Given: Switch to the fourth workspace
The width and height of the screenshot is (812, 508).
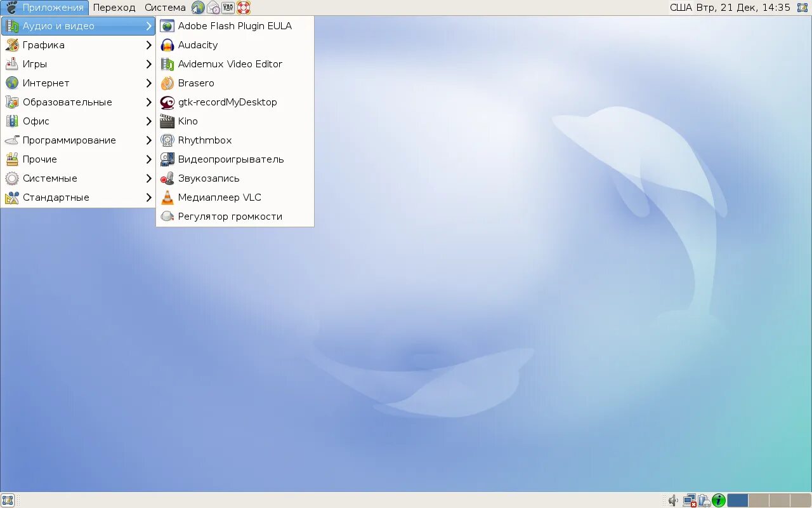Looking at the screenshot, I should click(x=801, y=500).
